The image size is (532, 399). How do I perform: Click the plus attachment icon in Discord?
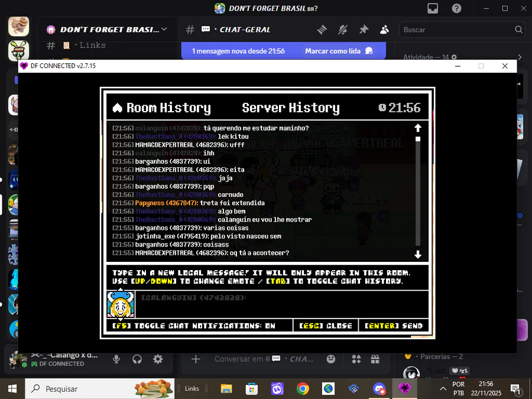tap(196, 359)
